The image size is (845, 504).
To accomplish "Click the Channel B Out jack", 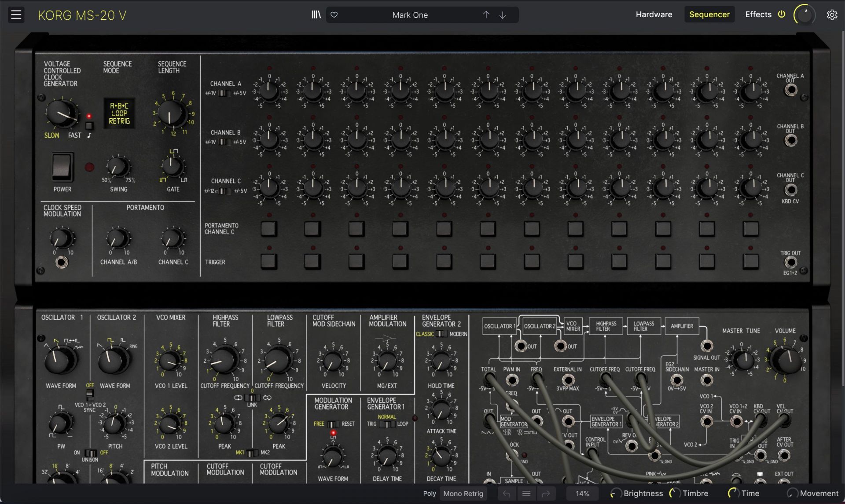I will click(791, 140).
